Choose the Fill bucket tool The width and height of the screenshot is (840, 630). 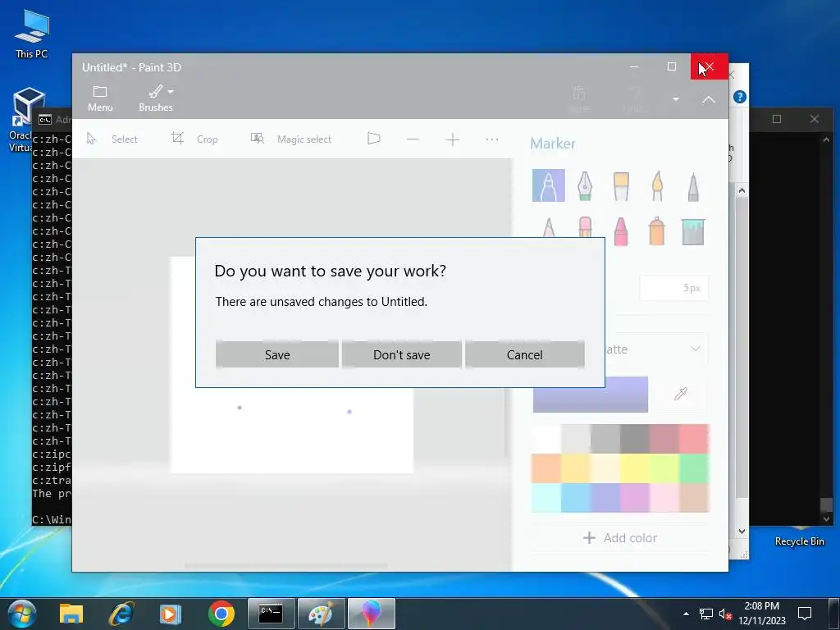[692, 231]
